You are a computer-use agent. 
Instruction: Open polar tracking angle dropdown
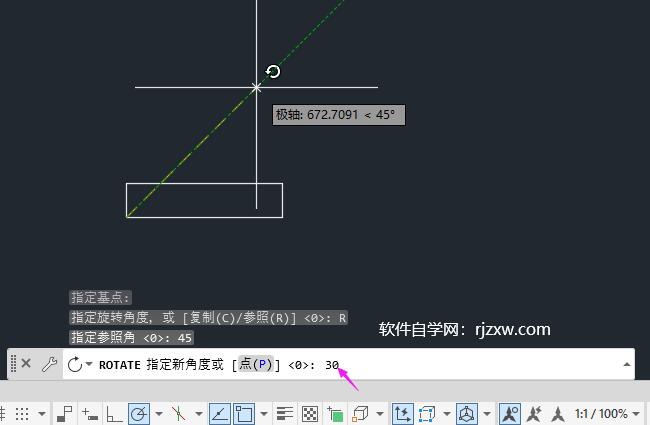159,413
